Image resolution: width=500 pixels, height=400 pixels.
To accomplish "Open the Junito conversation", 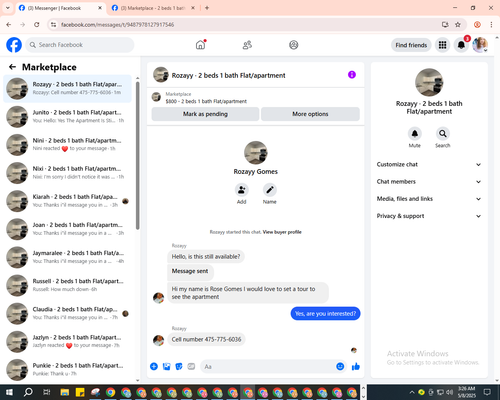I will 67,117.
